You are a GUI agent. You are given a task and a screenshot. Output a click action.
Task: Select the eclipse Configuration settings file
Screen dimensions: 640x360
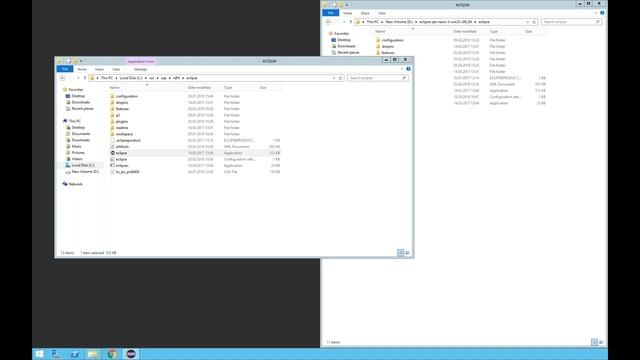[x=121, y=159]
